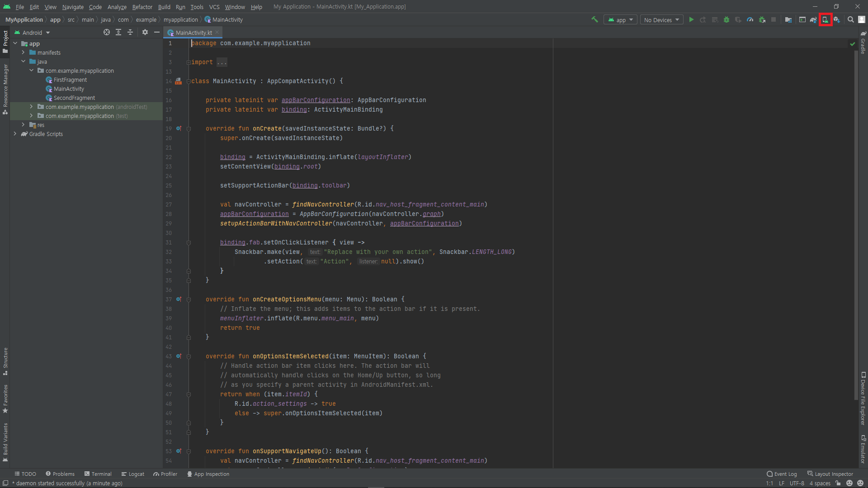Click the Sync Project with Gradle icon
Screen dimensions: 868x488
tap(813, 19)
